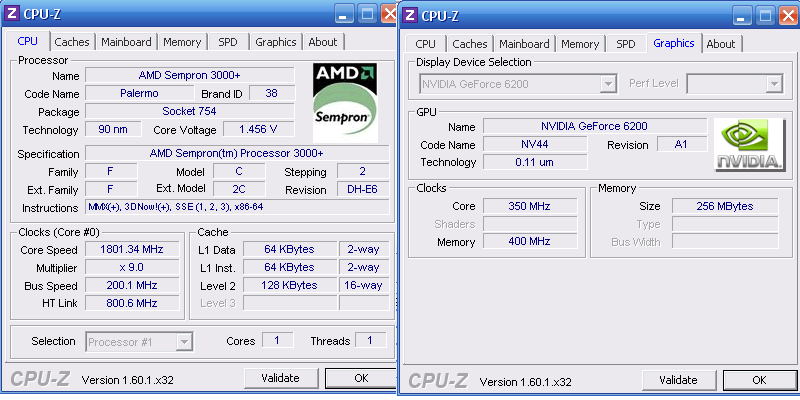The height and width of the screenshot is (400, 800).
Task: Click the Bus Speed value 200.1 MHz
Action: coord(132,285)
